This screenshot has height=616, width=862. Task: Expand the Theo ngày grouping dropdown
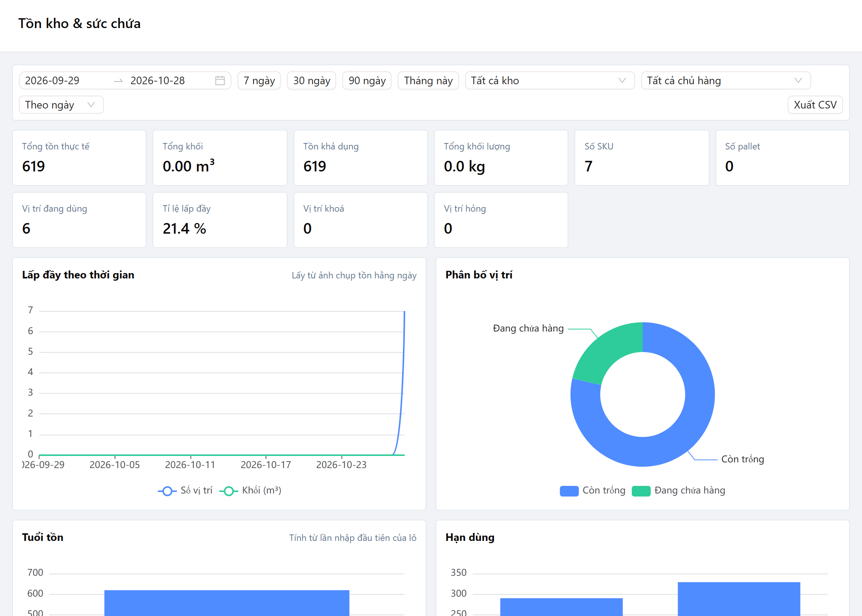click(61, 105)
